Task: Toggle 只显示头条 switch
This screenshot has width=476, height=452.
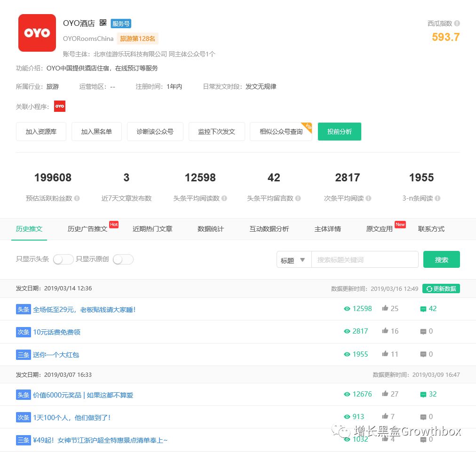Action: (x=63, y=259)
